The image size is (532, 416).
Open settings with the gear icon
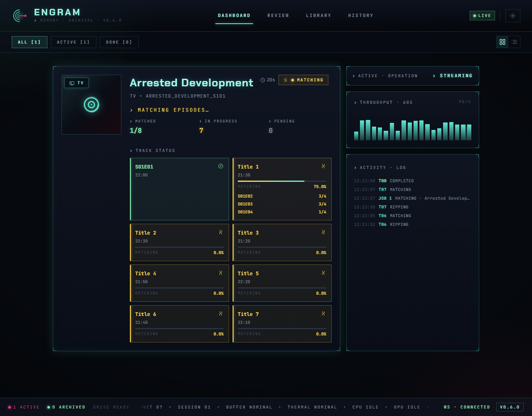coord(513,16)
